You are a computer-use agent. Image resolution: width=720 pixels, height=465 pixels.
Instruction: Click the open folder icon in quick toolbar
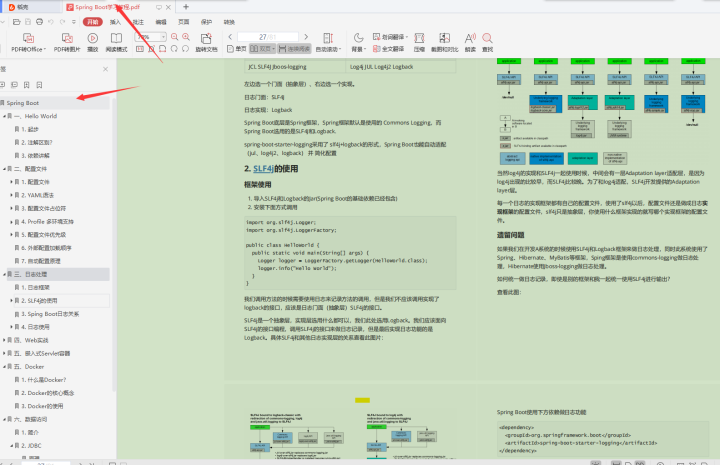17,22
